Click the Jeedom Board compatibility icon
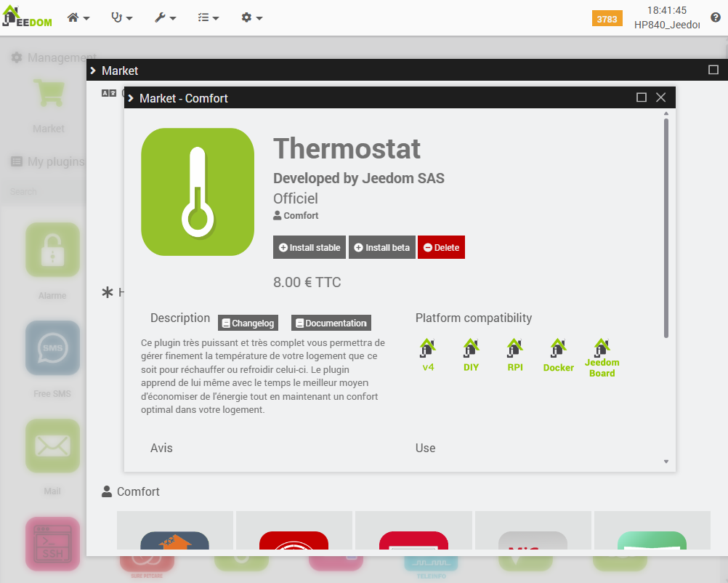This screenshot has height=583, width=728. (x=602, y=347)
